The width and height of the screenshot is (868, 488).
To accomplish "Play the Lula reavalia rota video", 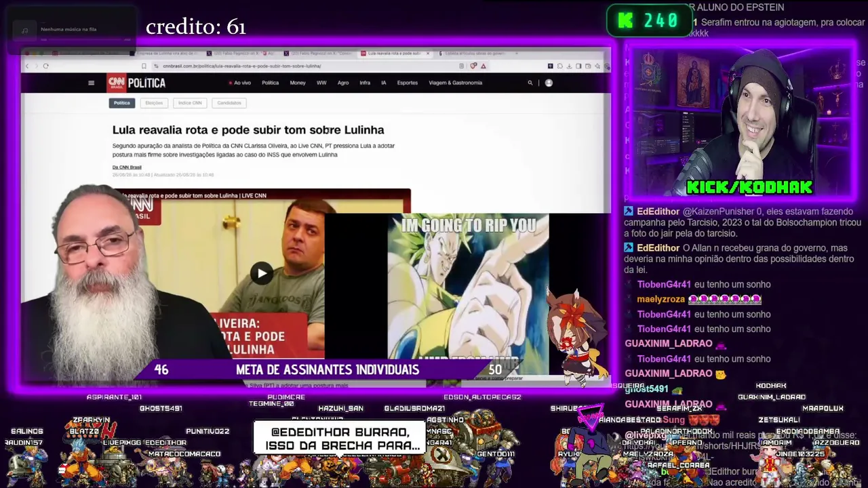I will 262,273.
